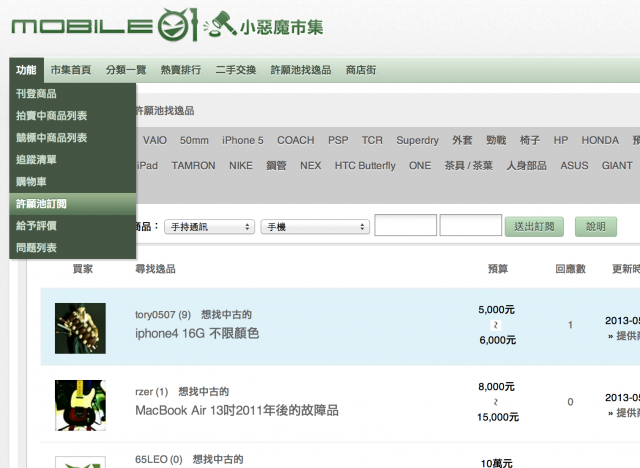Click the 小惡魔市集 gavel logo

point(264,26)
